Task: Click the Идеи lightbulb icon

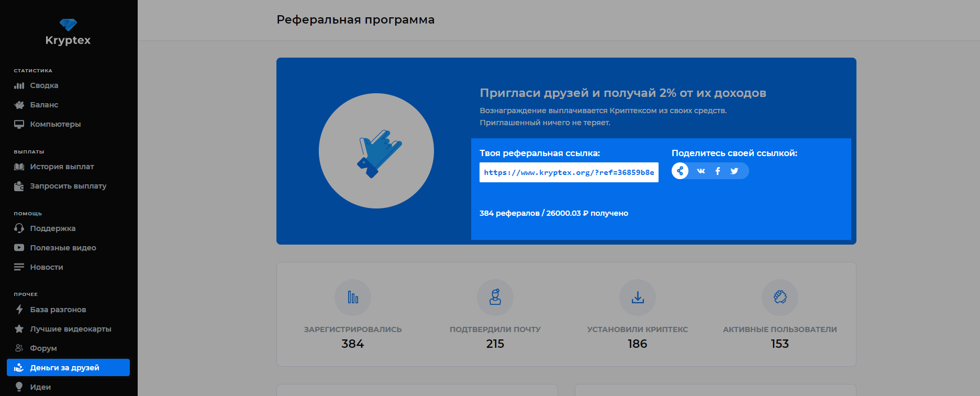Action: point(19,387)
